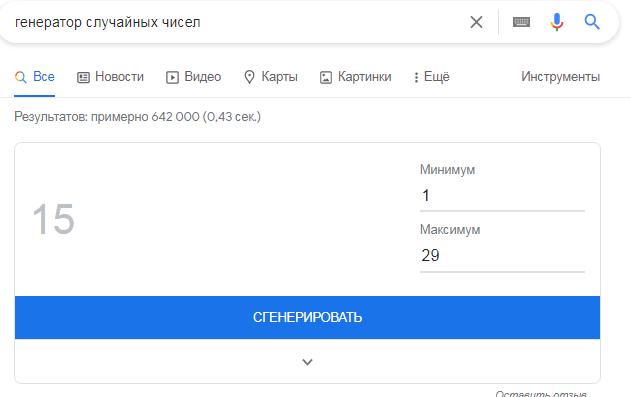Clear the search query with the X icon
Image resolution: width=631 pixels, height=397 pixels.
click(476, 22)
